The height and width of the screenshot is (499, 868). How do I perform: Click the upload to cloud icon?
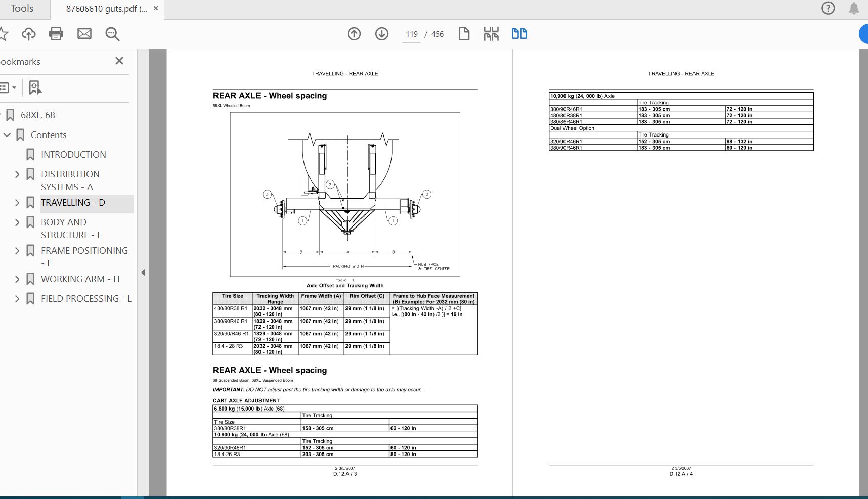point(29,34)
